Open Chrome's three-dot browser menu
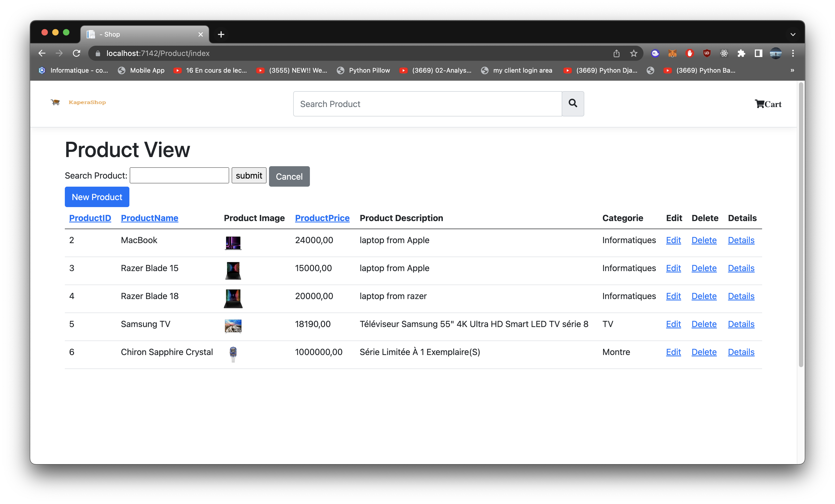Screen dimensions: 835x504 793,53
